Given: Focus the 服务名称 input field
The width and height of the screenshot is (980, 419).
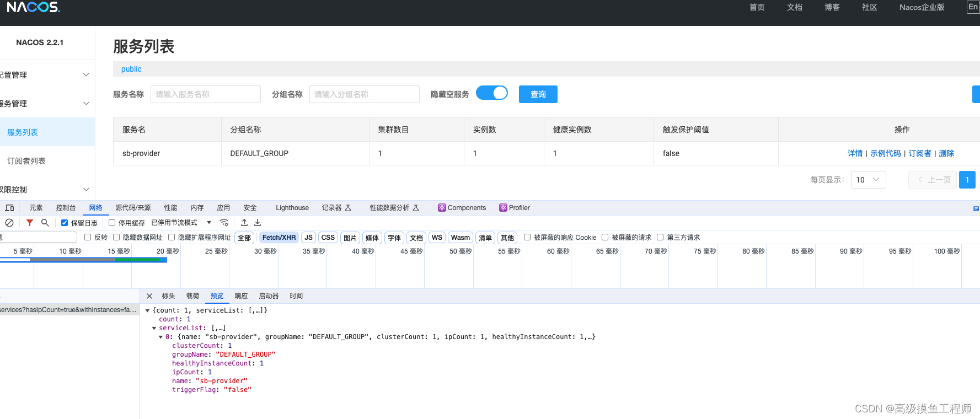Looking at the screenshot, I should (x=206, y=94).
